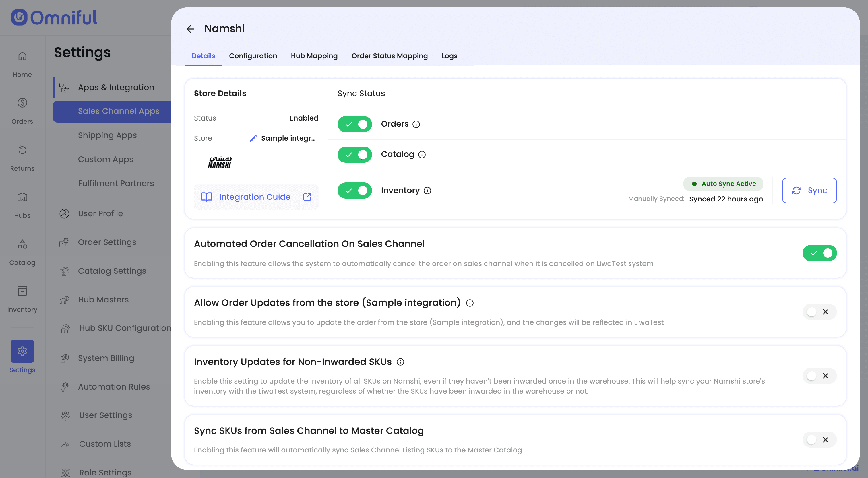Click the Namshi store logo
The height and width of the screenshot is (478, 868).
[x=220, y=162]
